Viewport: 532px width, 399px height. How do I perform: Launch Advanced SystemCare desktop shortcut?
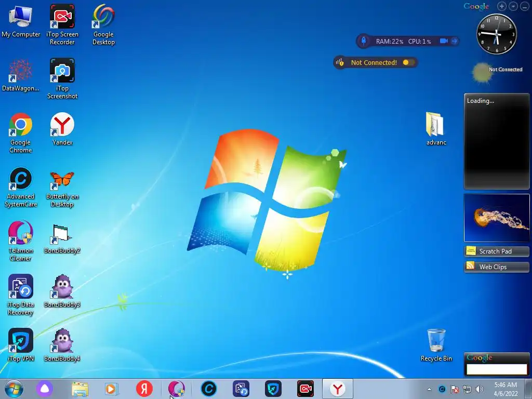coord(20,187)
